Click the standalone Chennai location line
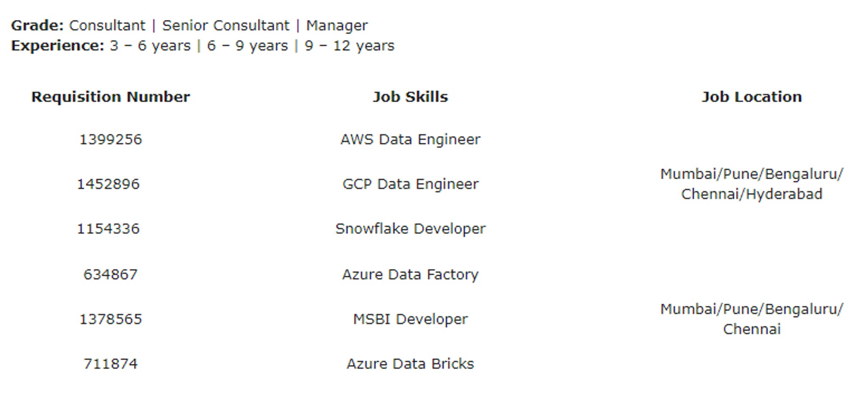Viewport: 868px width, 394px height. point(751,329)
